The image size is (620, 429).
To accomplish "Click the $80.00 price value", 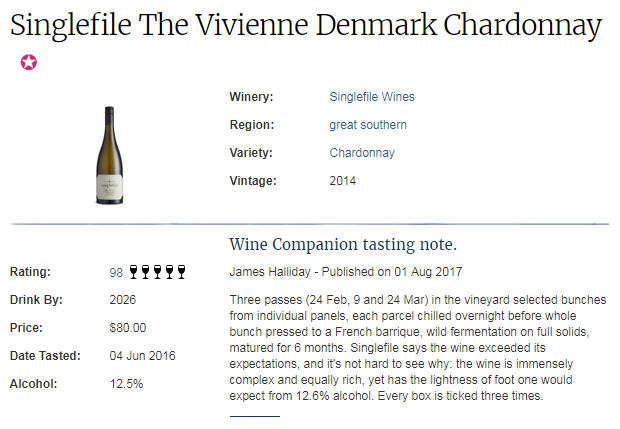I will pos(128,328).
